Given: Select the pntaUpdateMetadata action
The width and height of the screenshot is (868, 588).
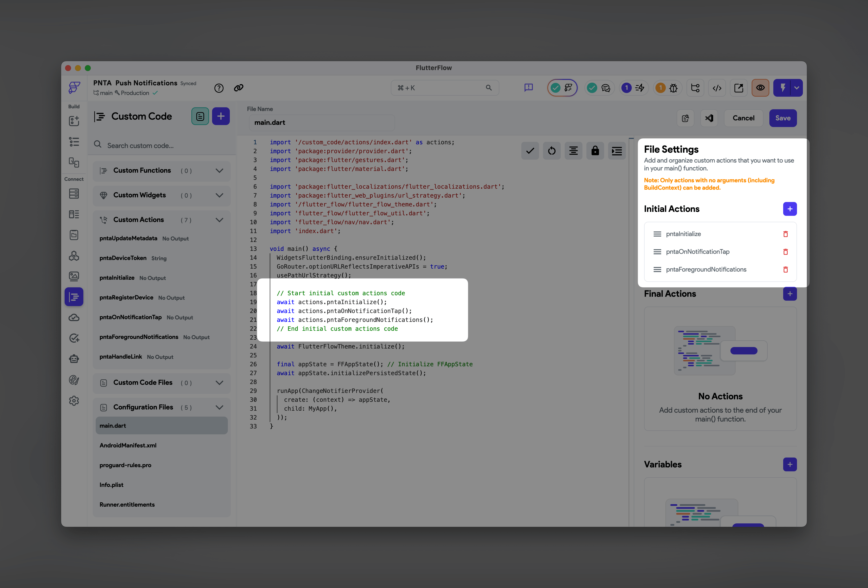Looking at the screenshot, I should pos(162,238).
